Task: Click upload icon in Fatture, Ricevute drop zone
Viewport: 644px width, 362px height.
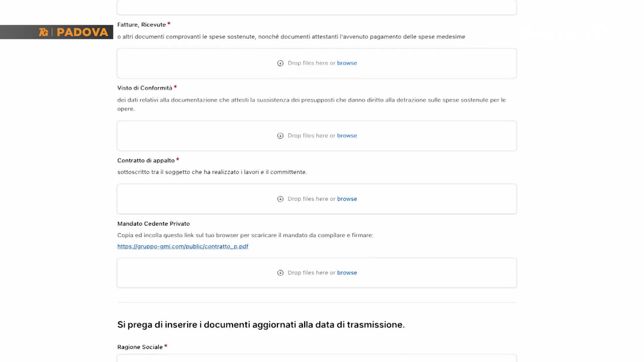Action: (280, 63)
